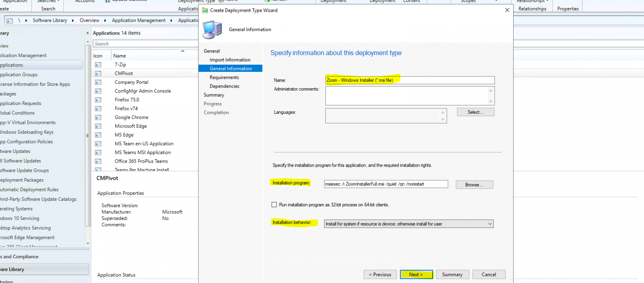Screen dimensions: 644x283
Task: Click the MS Edge row icon
Action: [98, 135]
